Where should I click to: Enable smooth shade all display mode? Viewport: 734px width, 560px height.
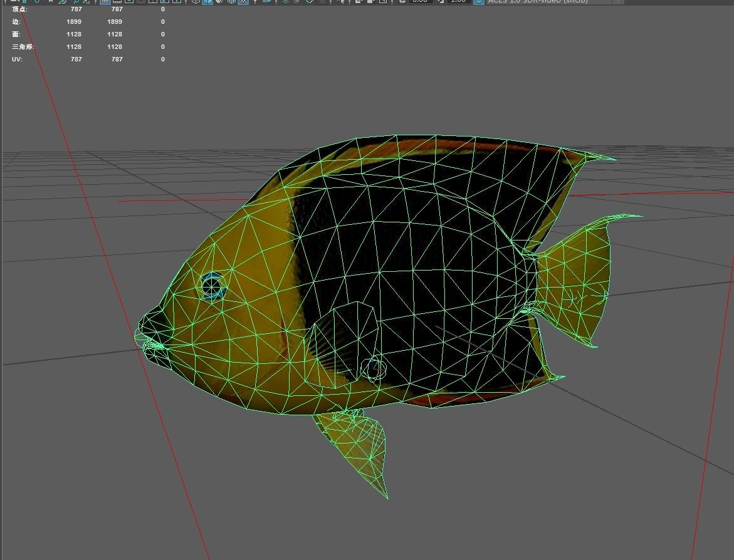207,1
